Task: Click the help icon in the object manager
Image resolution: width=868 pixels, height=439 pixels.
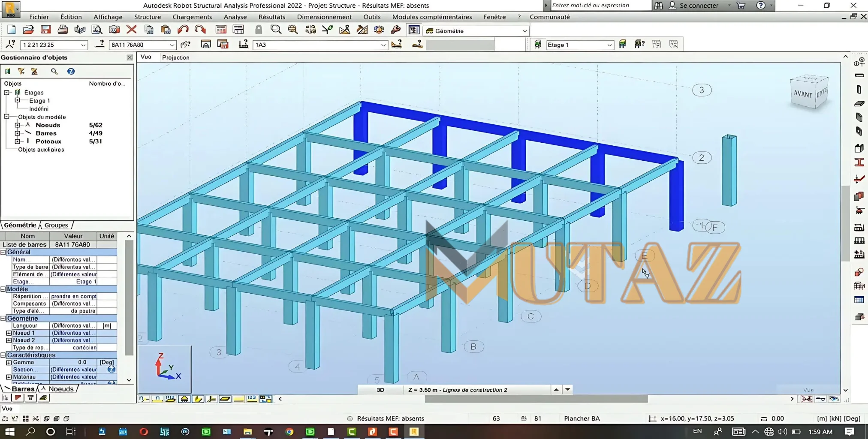Action: [71, 71]
